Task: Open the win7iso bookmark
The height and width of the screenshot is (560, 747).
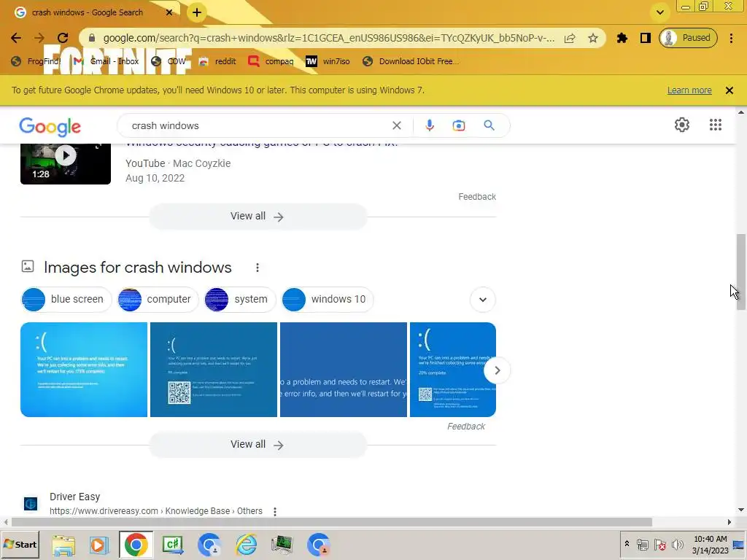Action: click(328, 61)
